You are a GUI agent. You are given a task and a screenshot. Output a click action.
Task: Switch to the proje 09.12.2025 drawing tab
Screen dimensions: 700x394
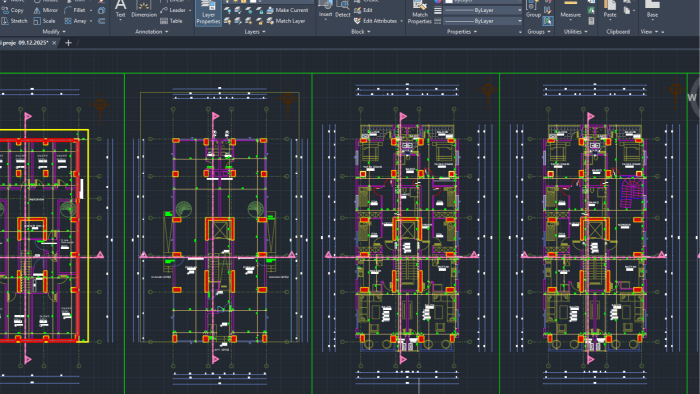tap(24, 43)
